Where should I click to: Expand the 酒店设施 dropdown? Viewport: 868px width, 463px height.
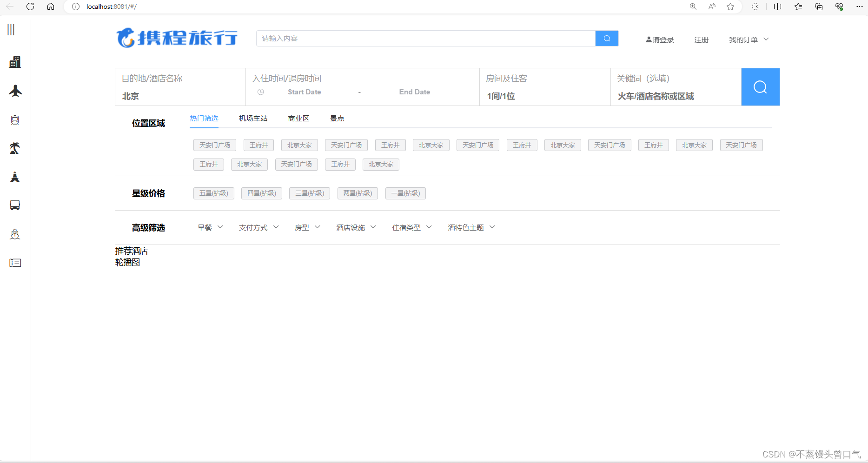pyautogui.click(x=356, y=227)
